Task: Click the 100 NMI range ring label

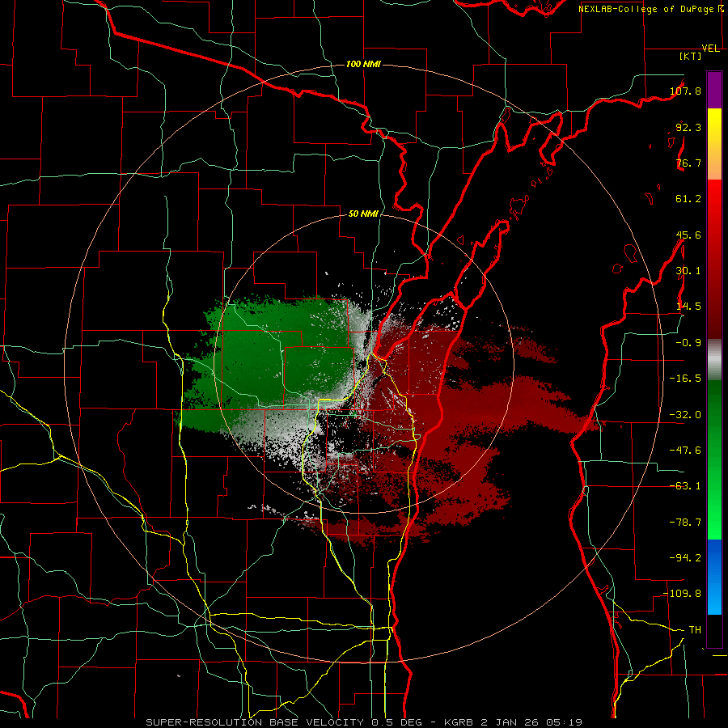Action: pos(363,64)
